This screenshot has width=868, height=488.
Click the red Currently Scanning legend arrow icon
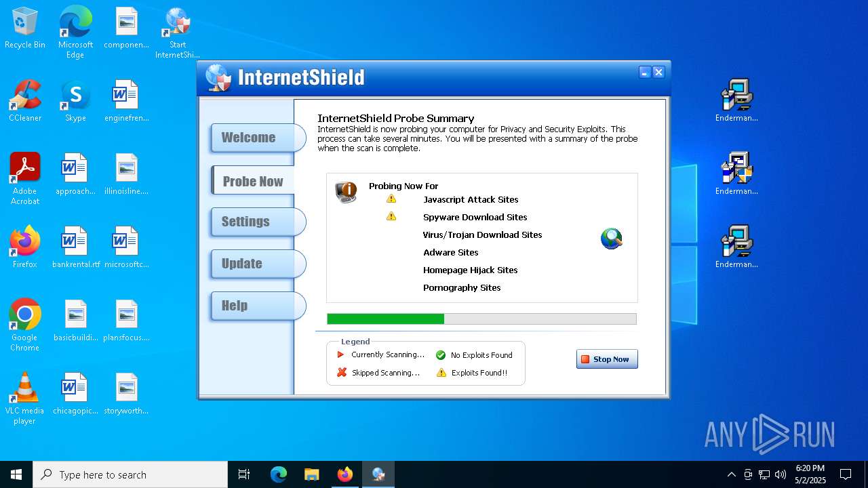(x=341, y=354)
